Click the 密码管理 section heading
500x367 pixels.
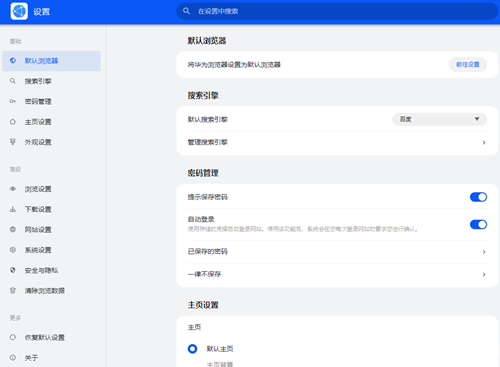[x=203, y=173]
